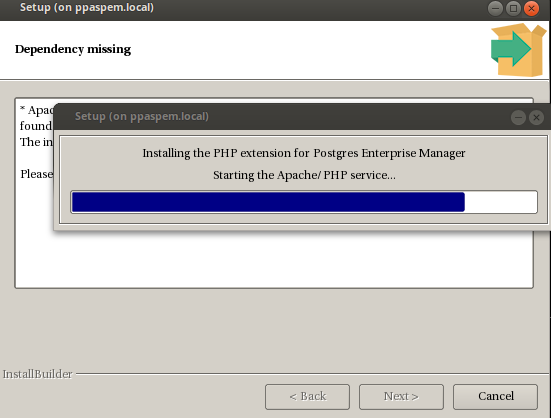Click the progress dialog title bar
Viewport: 551px width, 418px height.
click(x=281, y=117)
